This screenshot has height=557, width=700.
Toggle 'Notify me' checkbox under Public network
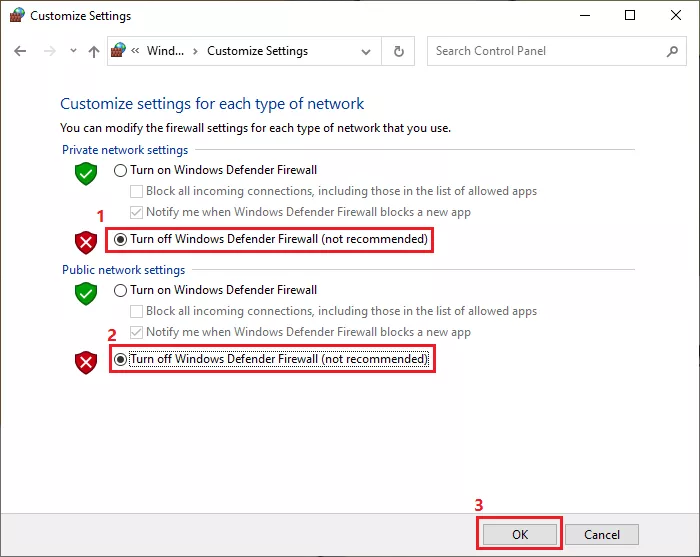tap(136, 332)
